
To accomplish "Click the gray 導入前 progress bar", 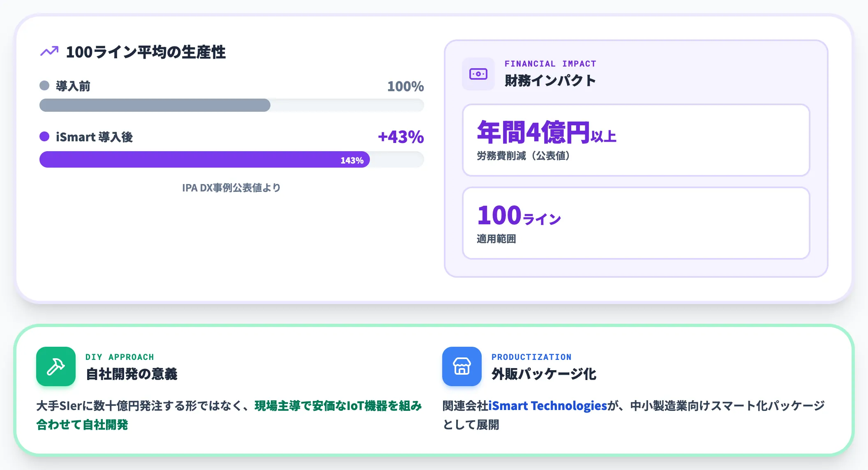I will [155, 105].
